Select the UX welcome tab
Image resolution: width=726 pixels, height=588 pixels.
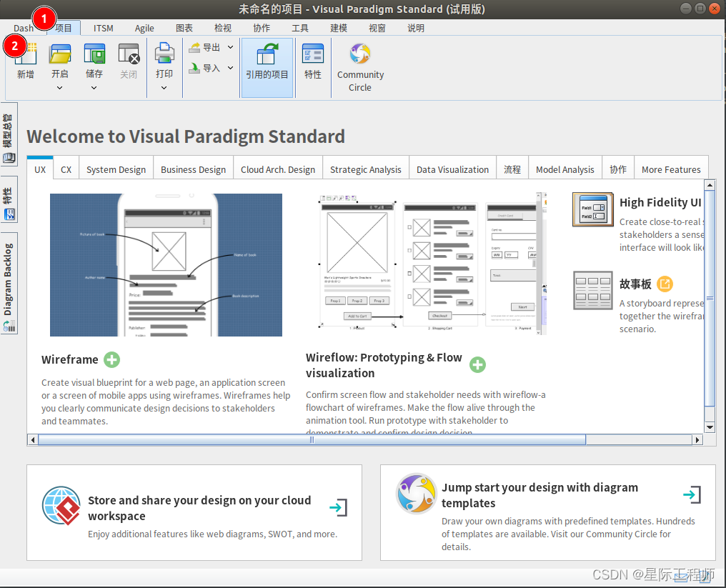tap(40, 169)
